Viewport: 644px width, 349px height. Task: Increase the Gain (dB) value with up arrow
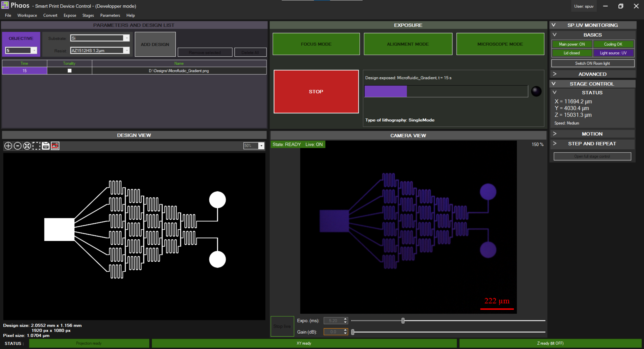(345, 330)
